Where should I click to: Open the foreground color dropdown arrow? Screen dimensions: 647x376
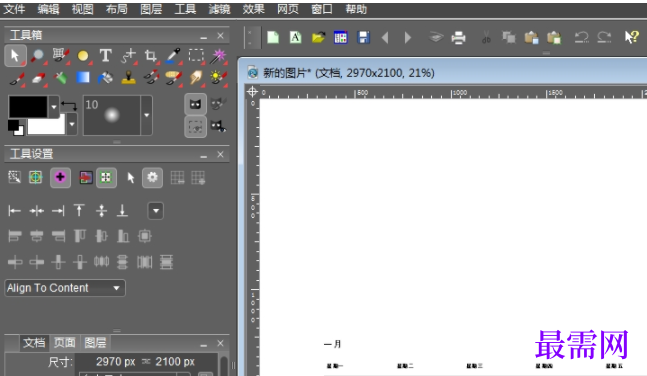pos(54,107)
